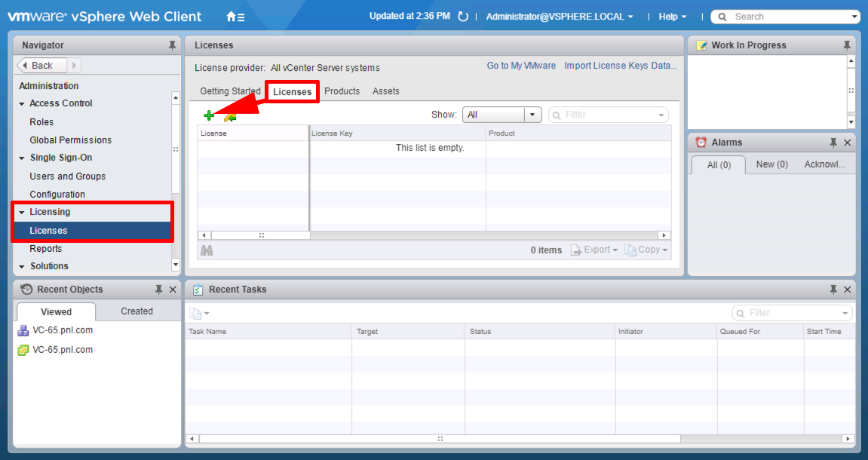This screenshot has width=868, height=460.
Task: Open the Export dropdown under license list
Action: pyautogui.click(x=594, y=250)
